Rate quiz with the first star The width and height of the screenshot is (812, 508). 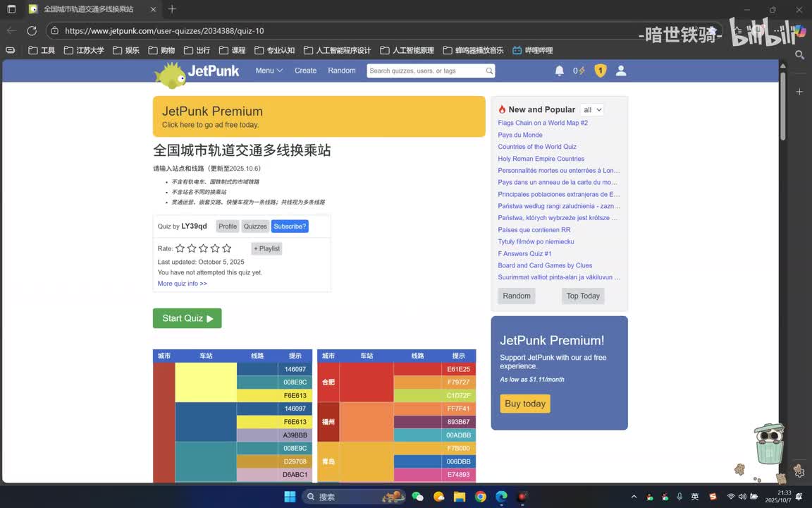180,248
